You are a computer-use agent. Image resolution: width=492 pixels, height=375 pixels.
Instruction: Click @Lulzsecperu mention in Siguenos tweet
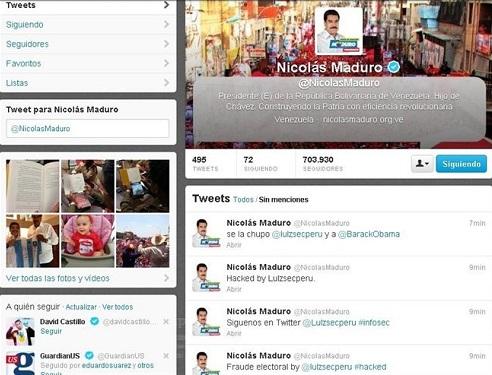pyautogui.click(x=329, y=323)
